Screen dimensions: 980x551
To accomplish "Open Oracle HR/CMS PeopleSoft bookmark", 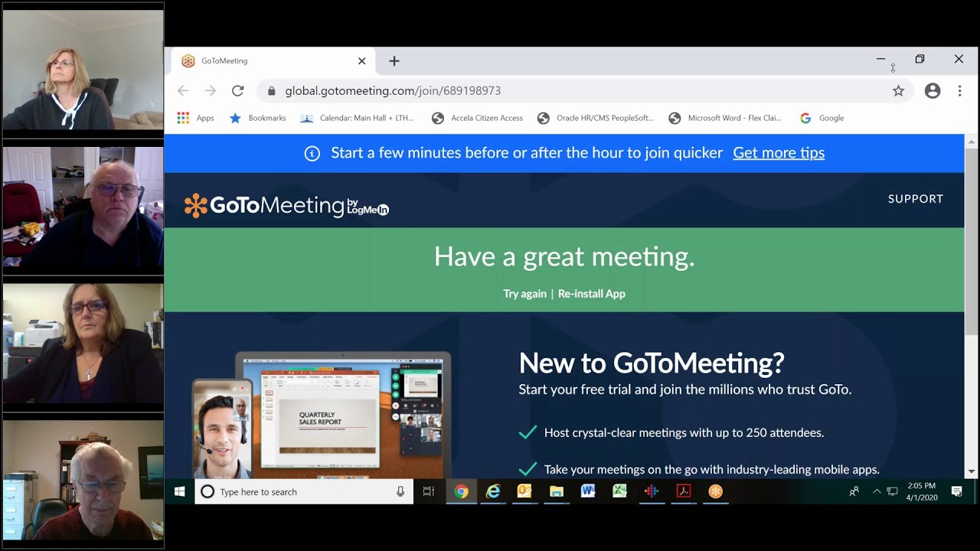I will click(596, 118).
